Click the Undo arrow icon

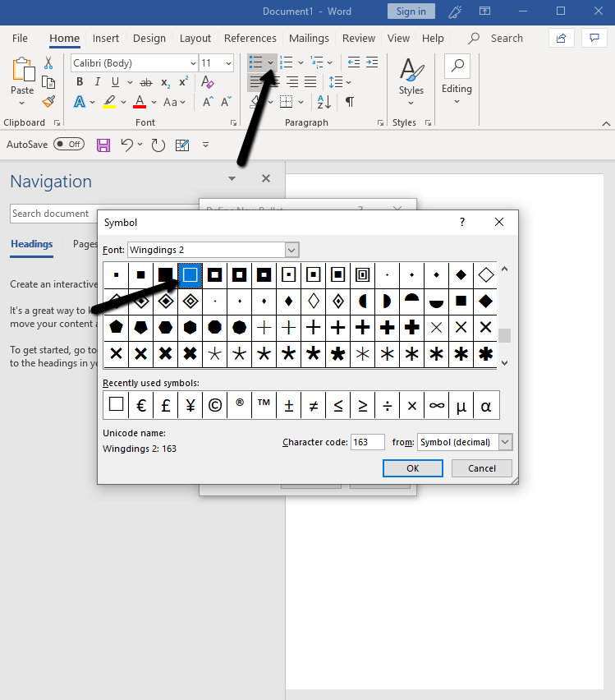tap(127, 145)
